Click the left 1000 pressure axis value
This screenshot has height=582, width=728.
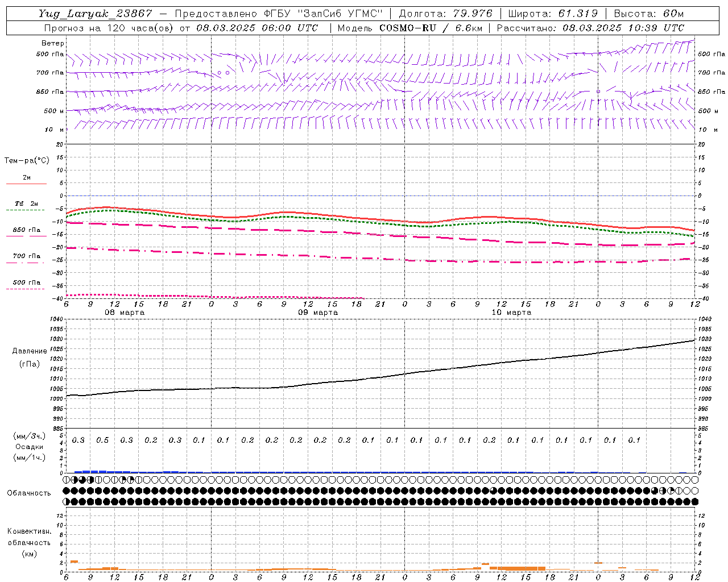56,399
